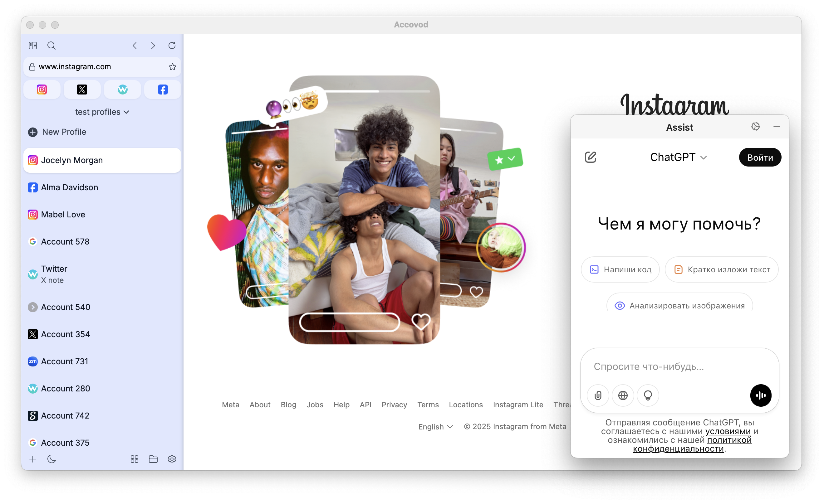Start a new chat with the compose icon
The image size is (824, 504).
pos(591,157)
